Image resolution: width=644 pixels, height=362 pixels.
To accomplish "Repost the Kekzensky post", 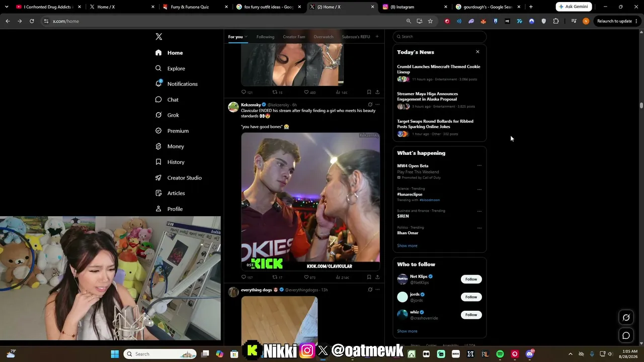I will [x=275, y=277].
